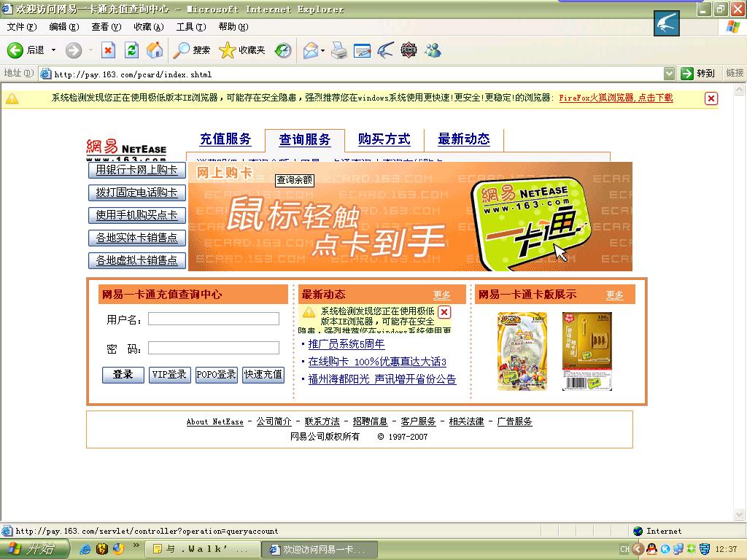Image resolution: width=747 pixels, height=560 pixels.
Task: Click the Edit page toolbar icon
Action: 362,50
